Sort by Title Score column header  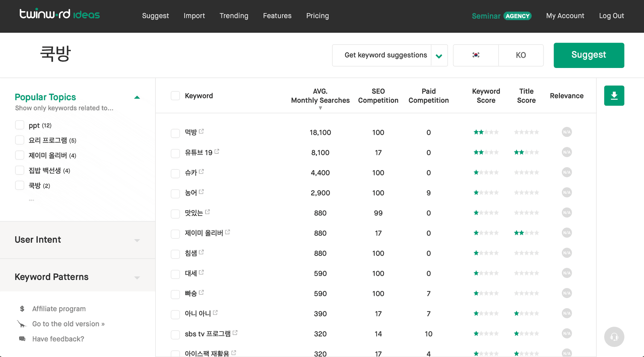tap(526, 96)
